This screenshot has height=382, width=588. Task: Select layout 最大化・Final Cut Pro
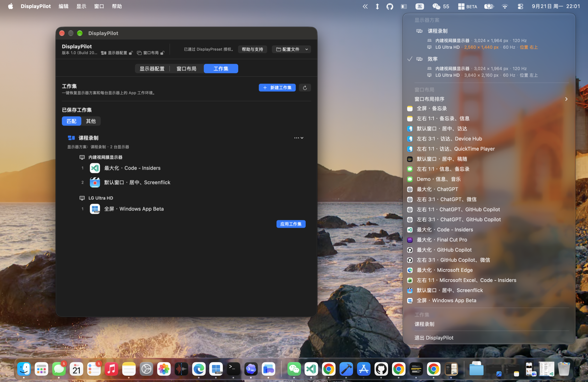(x=489, y=240)
